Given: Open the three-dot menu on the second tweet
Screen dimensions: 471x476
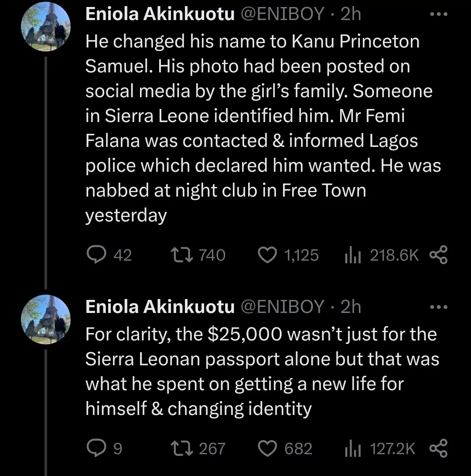Looking at the screenshot, I should click(438, 306).
